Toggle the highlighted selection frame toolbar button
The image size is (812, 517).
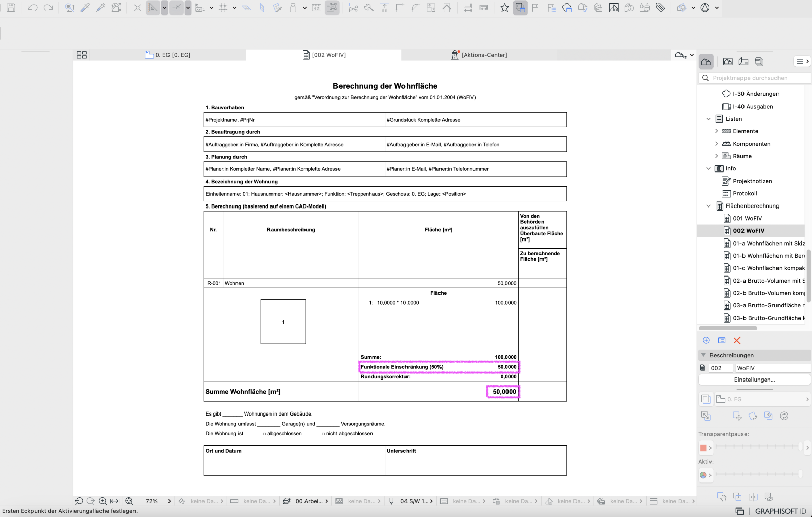tap(332, 8)
